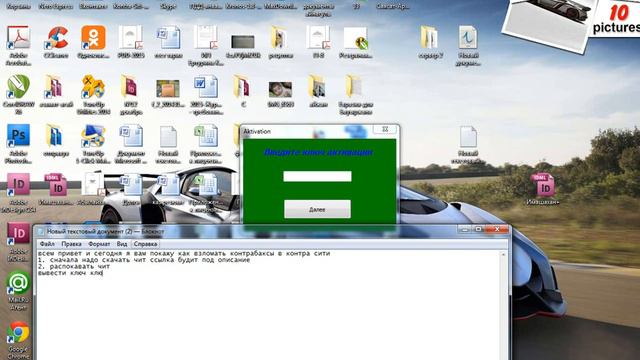The image size is (640, 360).
Task: Select the folder with the InDesign badge
Action: coord(131,88)
